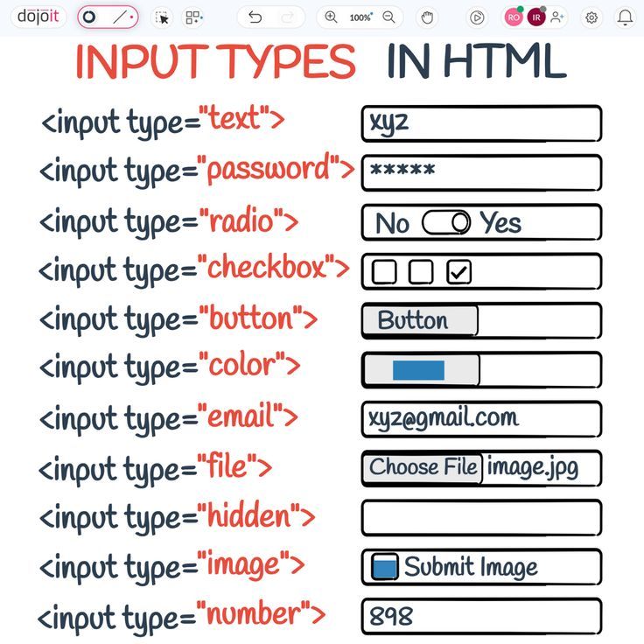
Task: Click the 100% zoom level
Action: 360,17
